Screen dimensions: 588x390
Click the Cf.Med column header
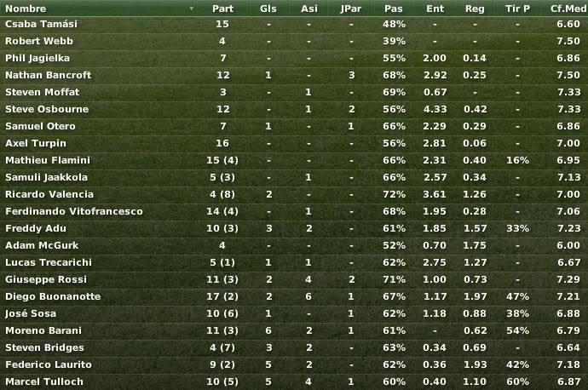tap(567, 9)
